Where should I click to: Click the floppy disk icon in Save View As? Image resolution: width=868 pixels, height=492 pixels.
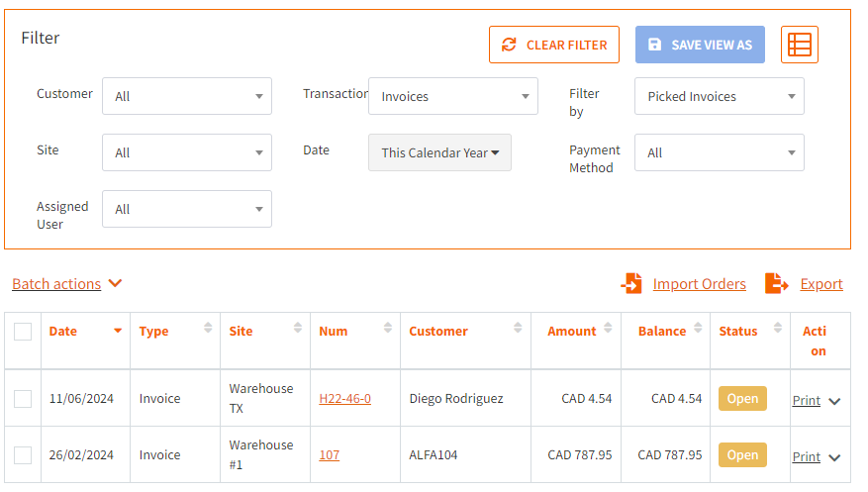pyautogui.click(x=654, y=45)
